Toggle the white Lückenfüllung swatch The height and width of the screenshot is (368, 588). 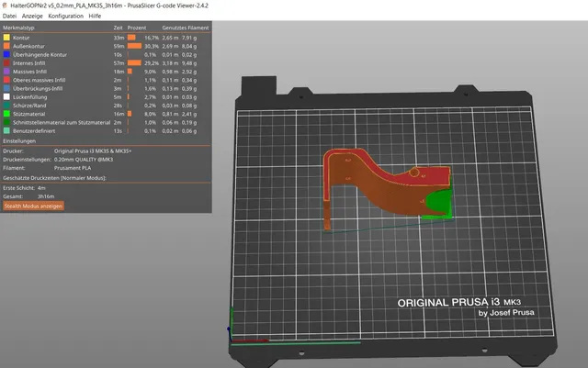6,97
